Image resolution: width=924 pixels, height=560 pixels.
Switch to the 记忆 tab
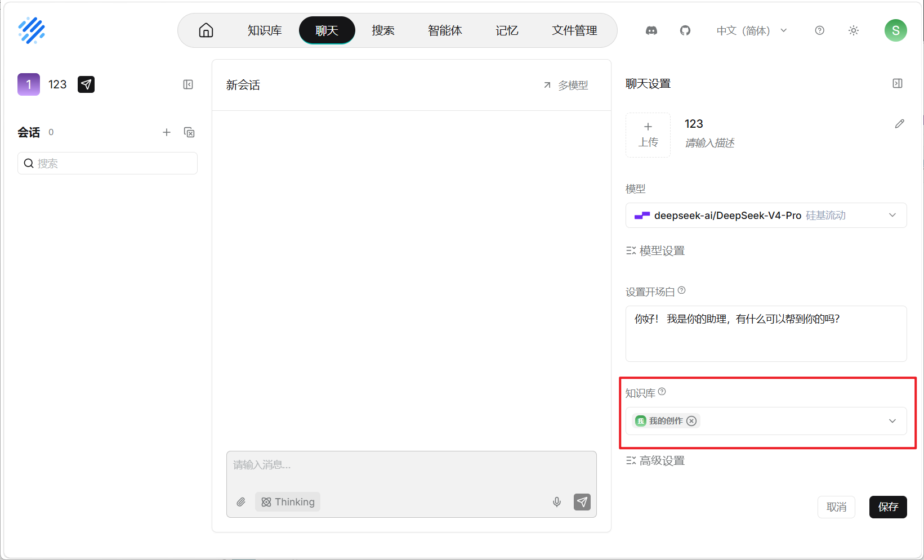(507, 30)
